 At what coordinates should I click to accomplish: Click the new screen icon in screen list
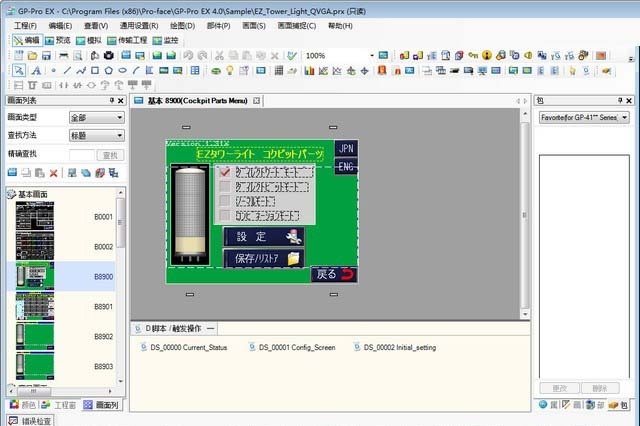click(12, 173)
